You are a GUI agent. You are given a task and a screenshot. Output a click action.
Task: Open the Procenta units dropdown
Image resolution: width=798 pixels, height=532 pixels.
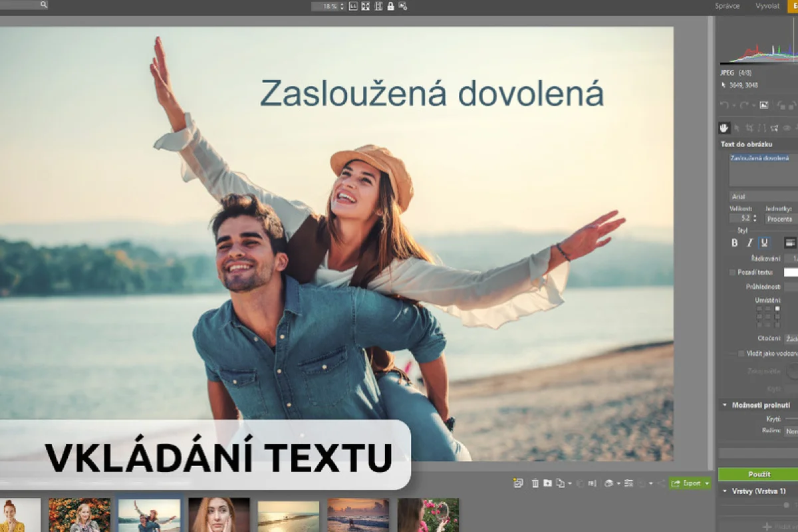[781, 219]
